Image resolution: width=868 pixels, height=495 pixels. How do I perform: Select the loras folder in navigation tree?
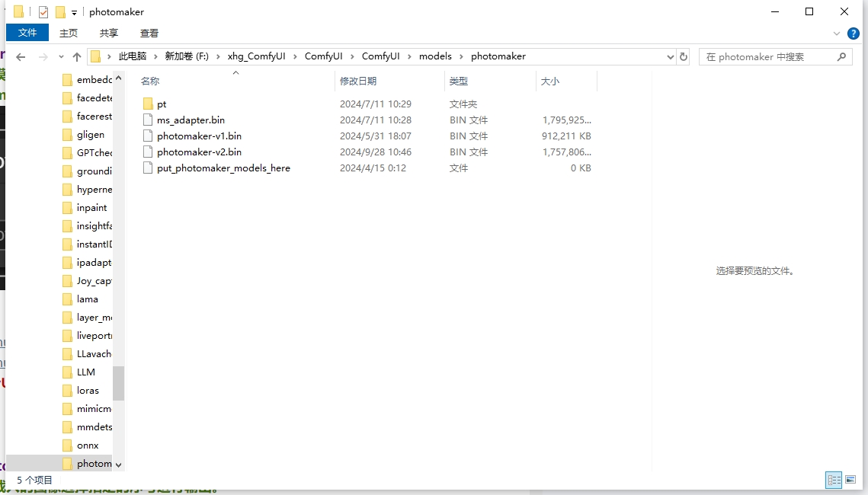click(x=88, y=391)
